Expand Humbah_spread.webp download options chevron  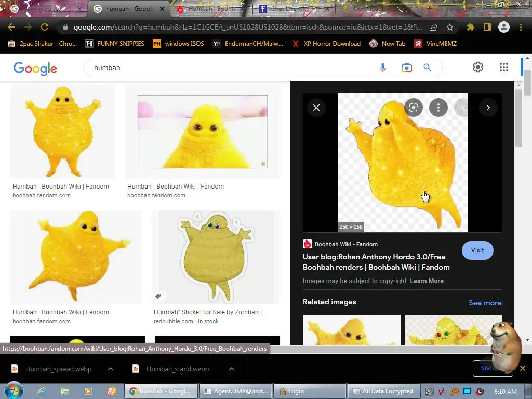(111, 369)
